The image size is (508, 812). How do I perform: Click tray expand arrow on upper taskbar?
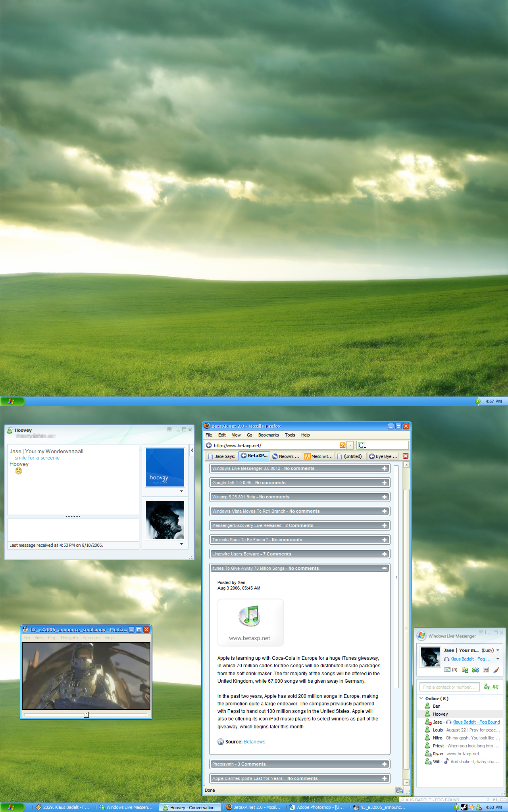pos(478,401)
